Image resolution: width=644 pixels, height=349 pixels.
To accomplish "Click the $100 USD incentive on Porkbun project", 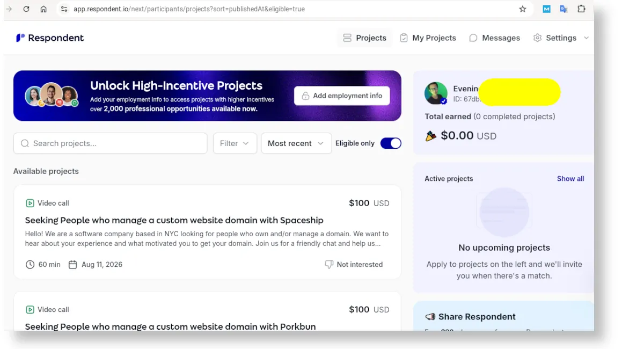I will pos(369,309).
